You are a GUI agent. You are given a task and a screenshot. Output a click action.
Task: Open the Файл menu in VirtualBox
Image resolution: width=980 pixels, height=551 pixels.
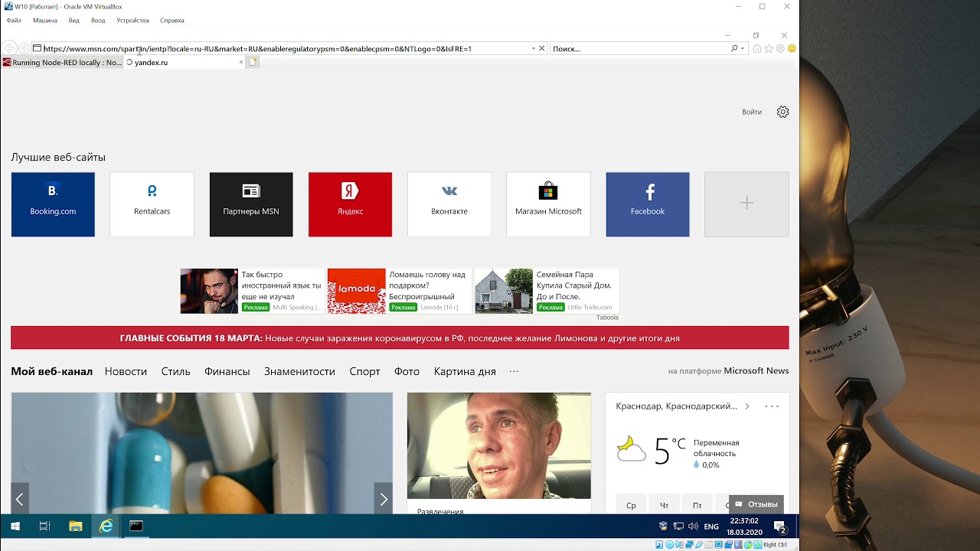[x=14, y=21]
